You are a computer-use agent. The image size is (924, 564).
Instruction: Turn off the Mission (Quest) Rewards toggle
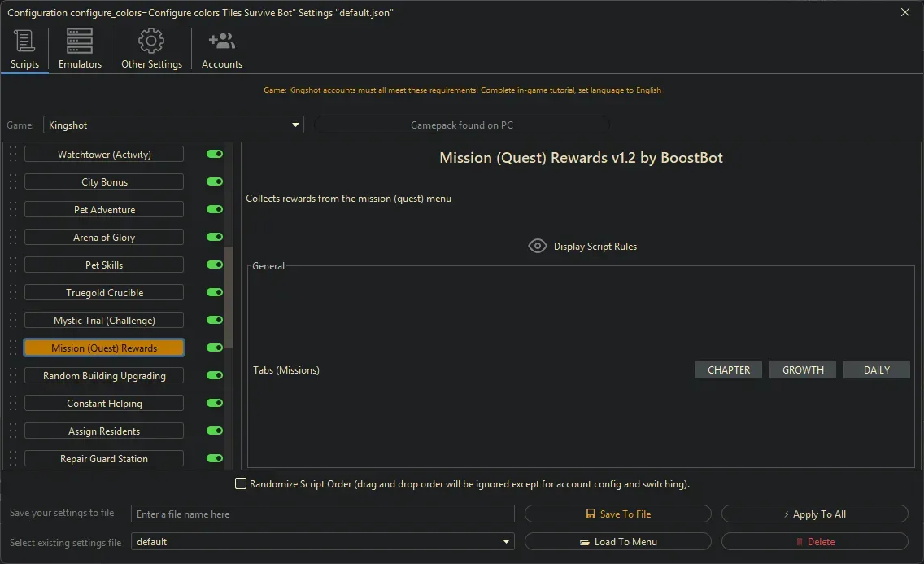(213, 347)
